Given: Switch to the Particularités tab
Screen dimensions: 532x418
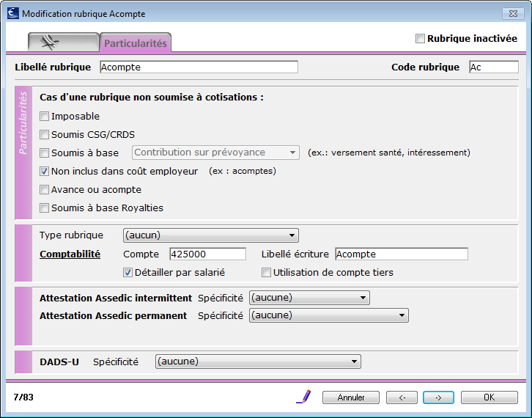Looking at the screenshot, I should [x=136, y=43].
